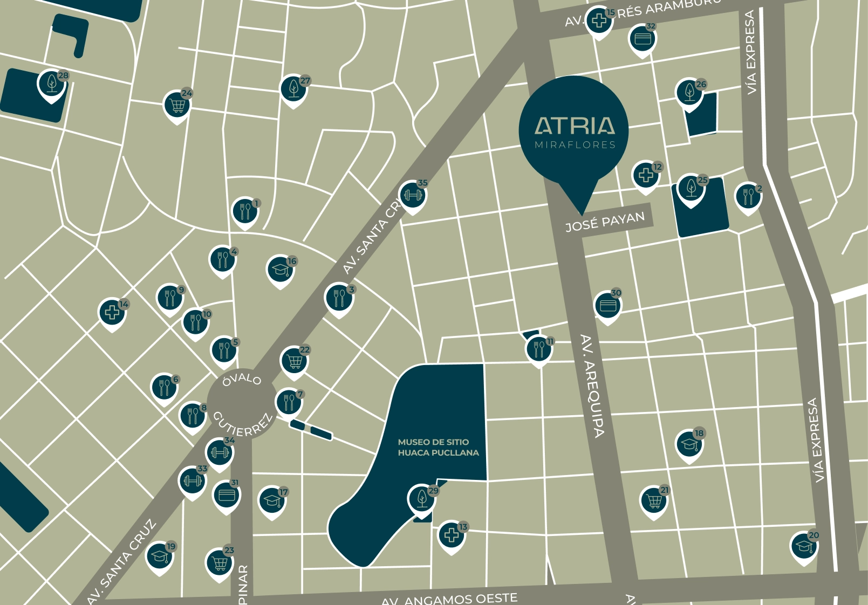The image size is (868, 605).
Task: Open shopping cart pin number 24
Action: pos(177,105)
